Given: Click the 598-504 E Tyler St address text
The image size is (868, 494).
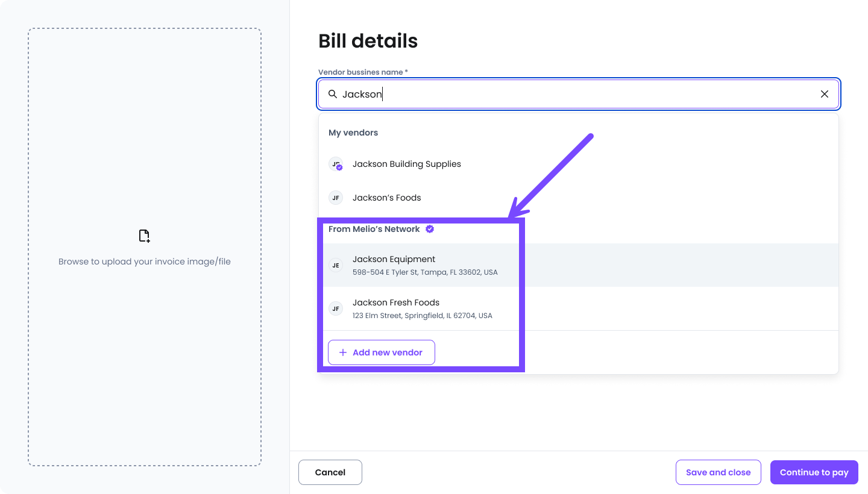Looking at the screenshot, I should (x=426, y=272).
